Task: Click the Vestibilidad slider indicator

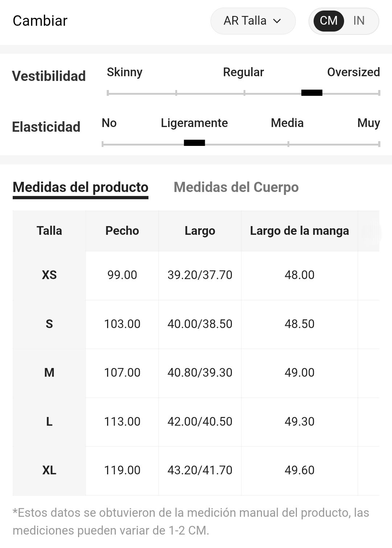Action: tap(312, 93)
